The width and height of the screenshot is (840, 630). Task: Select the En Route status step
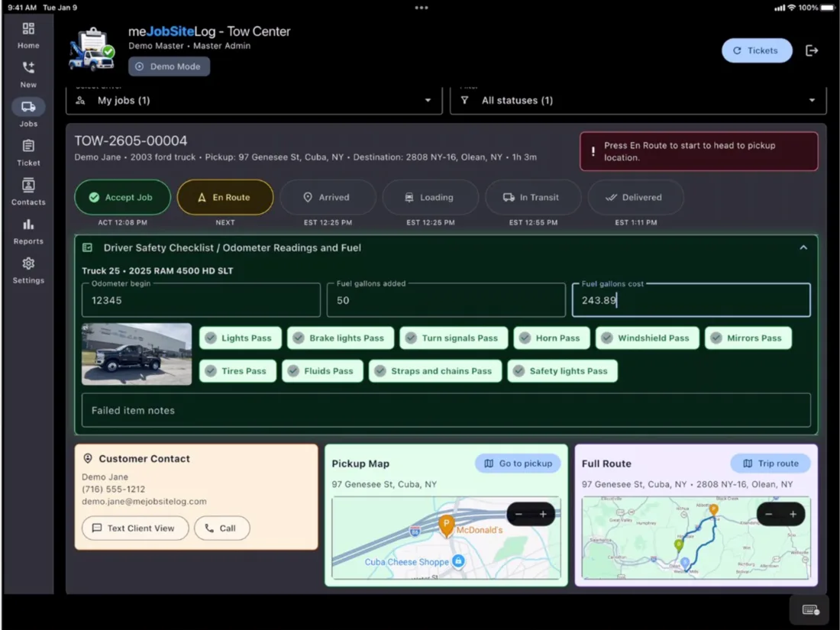pyautogui.click(x=225, y=197)
